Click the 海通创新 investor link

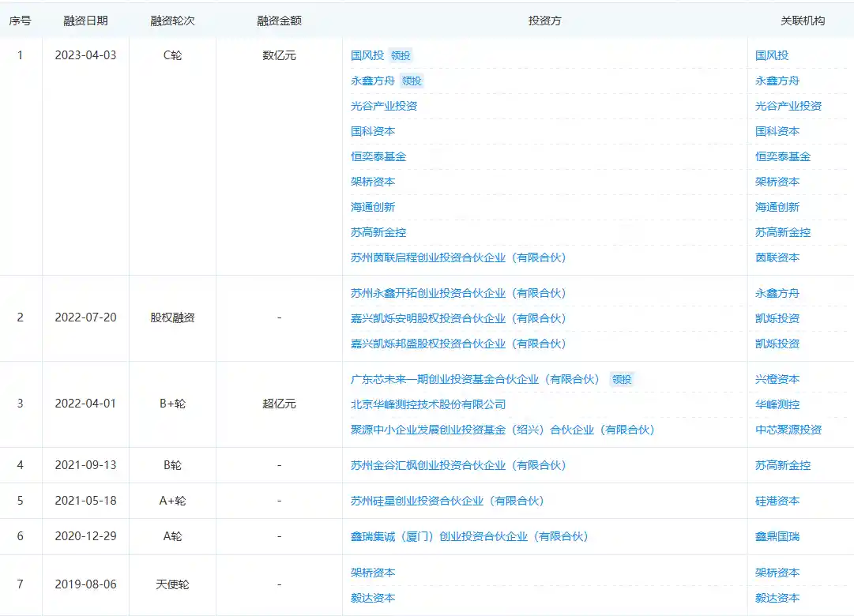pyautogui.click(x=372, y=207)
